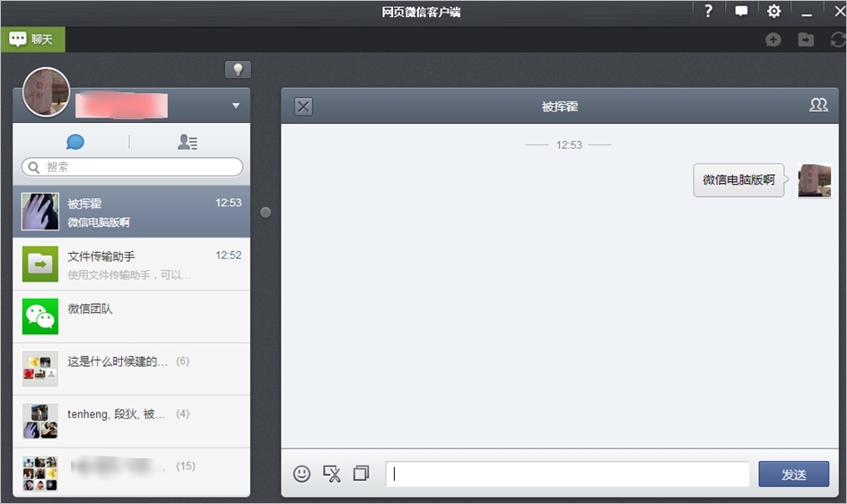847x504 pixels.
Task: Click the sender avatar beside the message
Action: [815, 180]
